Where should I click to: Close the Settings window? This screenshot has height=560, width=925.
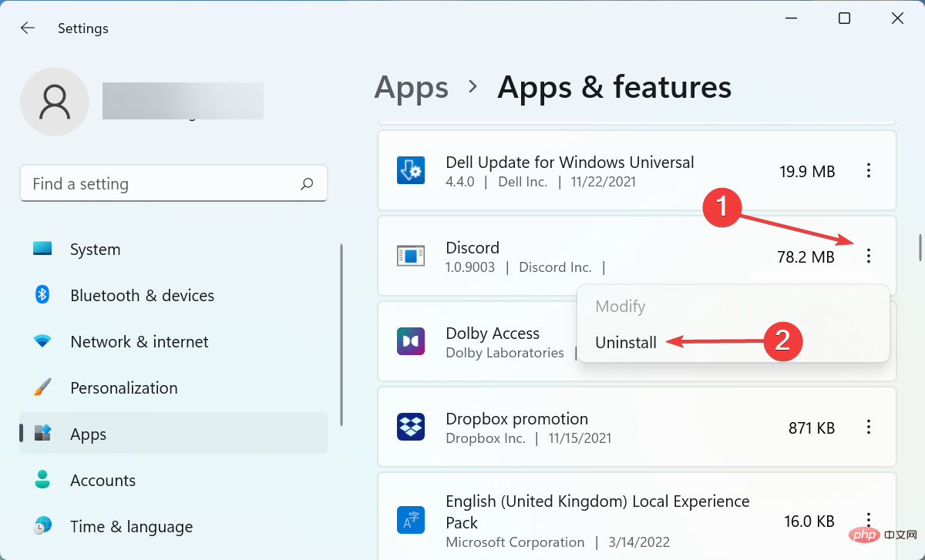click(x=897, y=18)
